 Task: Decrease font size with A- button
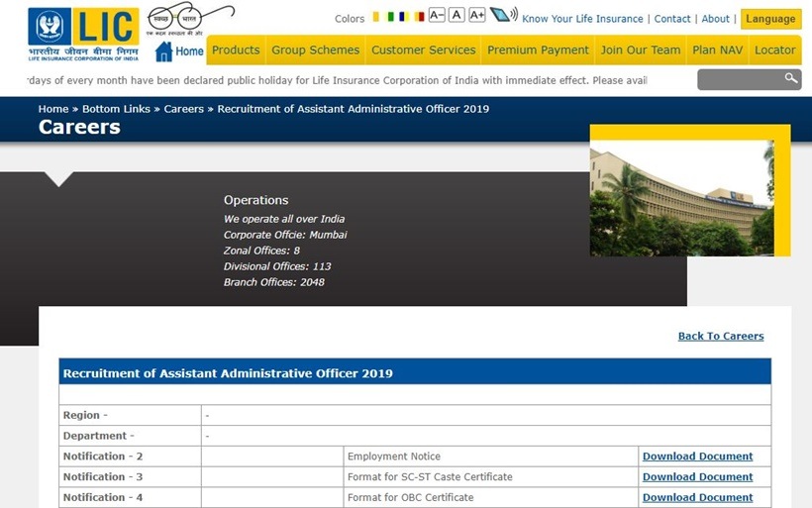pyautogui.click(x=437, y=15)
